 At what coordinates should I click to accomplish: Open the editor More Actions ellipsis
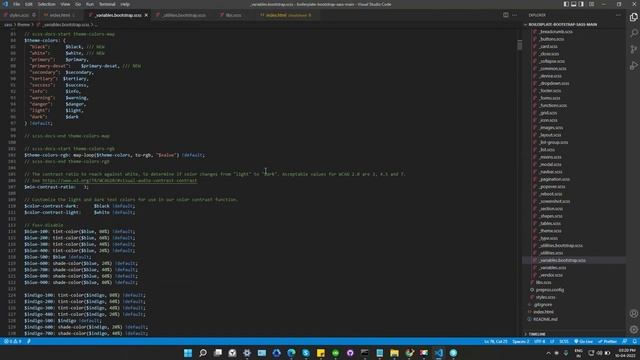[515, 15]
